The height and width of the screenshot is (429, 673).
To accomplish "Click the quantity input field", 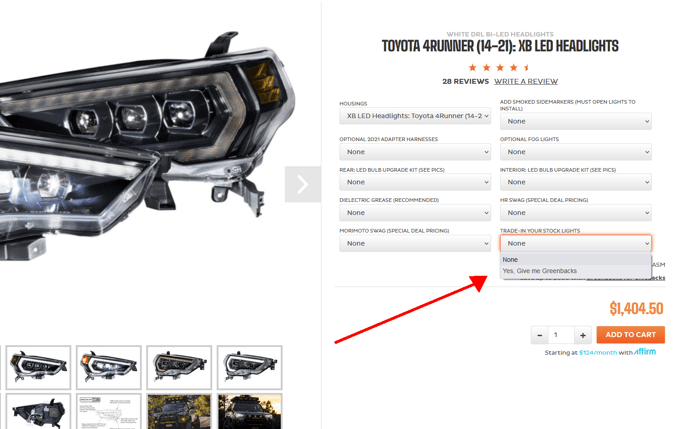I will click(x=561, y=335).
